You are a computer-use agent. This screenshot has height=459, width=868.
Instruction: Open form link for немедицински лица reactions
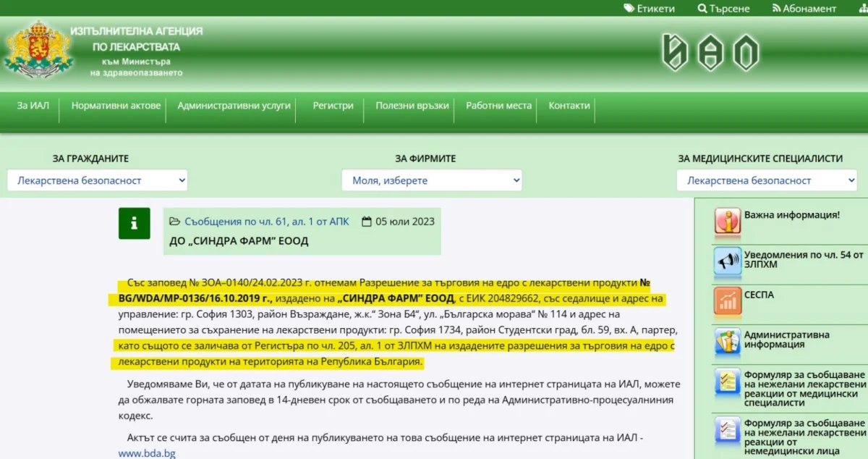point(805,437)
